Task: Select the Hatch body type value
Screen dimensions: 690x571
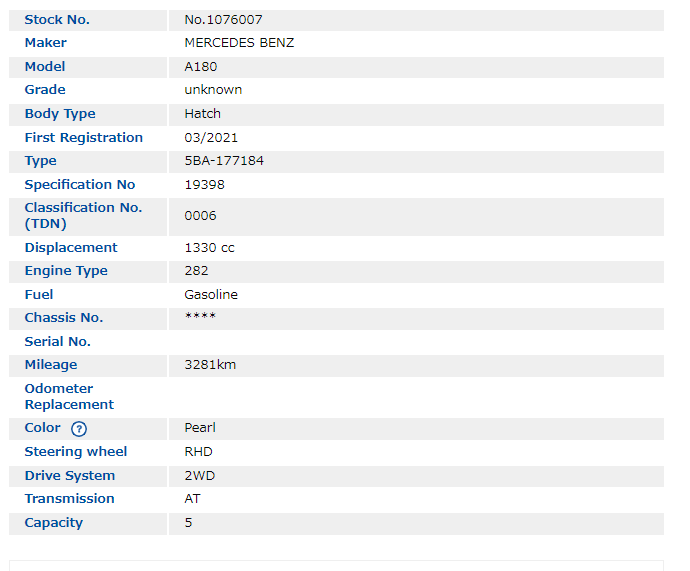Action: coord(203,114)
